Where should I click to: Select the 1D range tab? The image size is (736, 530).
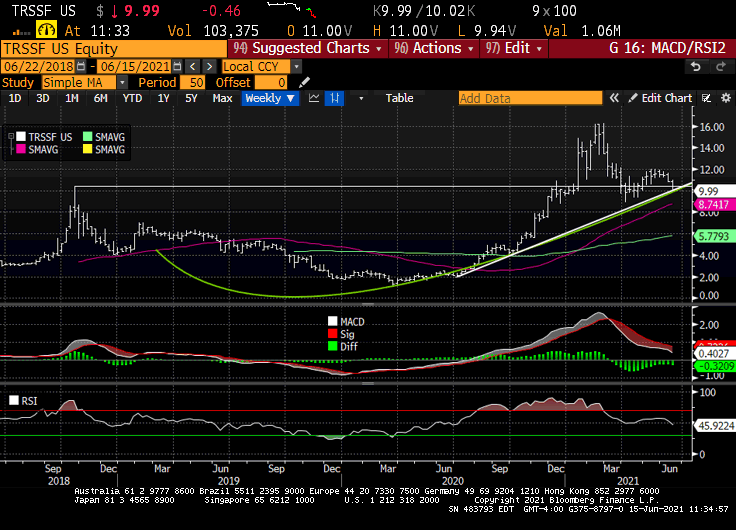coord(15,98)
